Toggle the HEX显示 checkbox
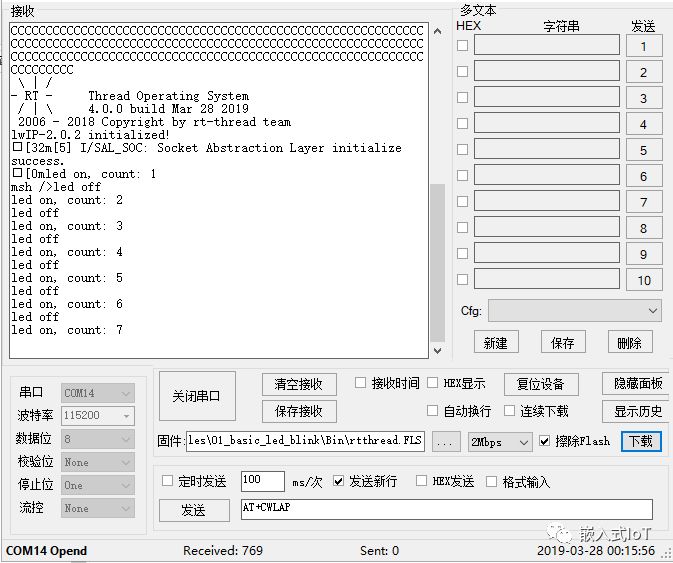Image resolution: width=673 pixels, height=563 pixels. (x=433, y=383)
